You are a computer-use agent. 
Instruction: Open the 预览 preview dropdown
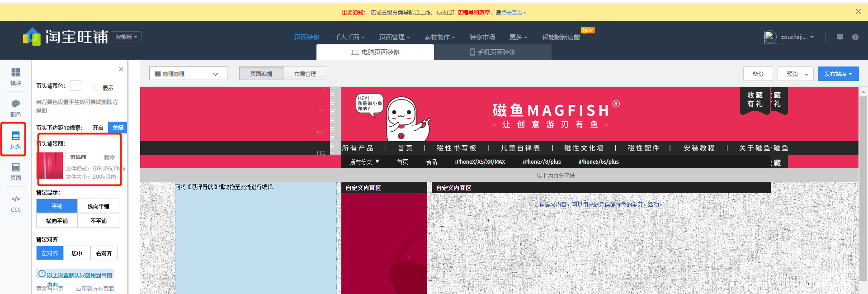coord(795,74)
